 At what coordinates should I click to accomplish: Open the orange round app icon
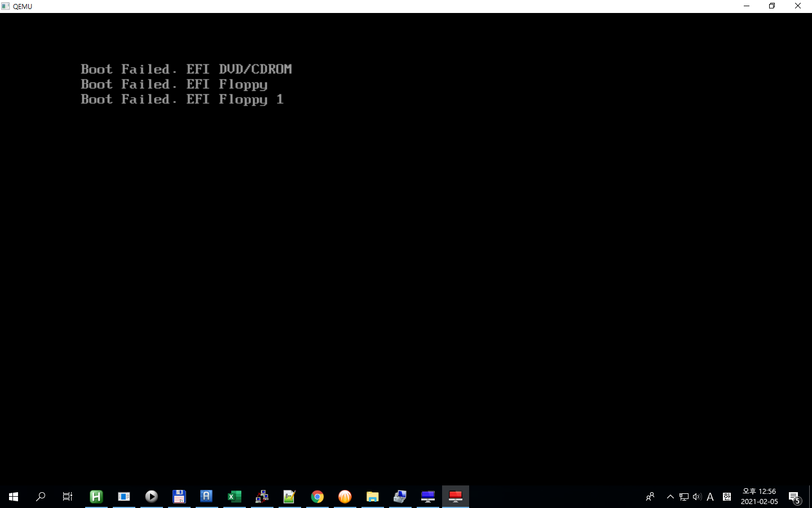(x=345, y=497)
